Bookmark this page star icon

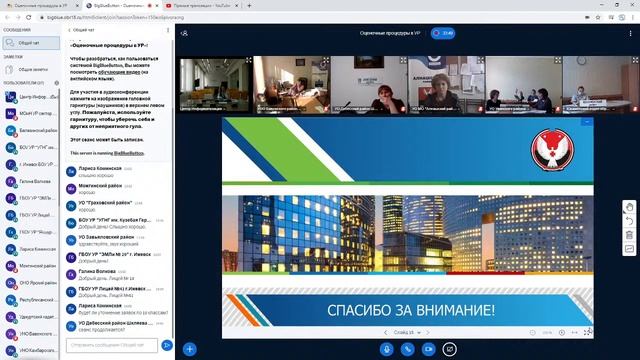(598, 18)
